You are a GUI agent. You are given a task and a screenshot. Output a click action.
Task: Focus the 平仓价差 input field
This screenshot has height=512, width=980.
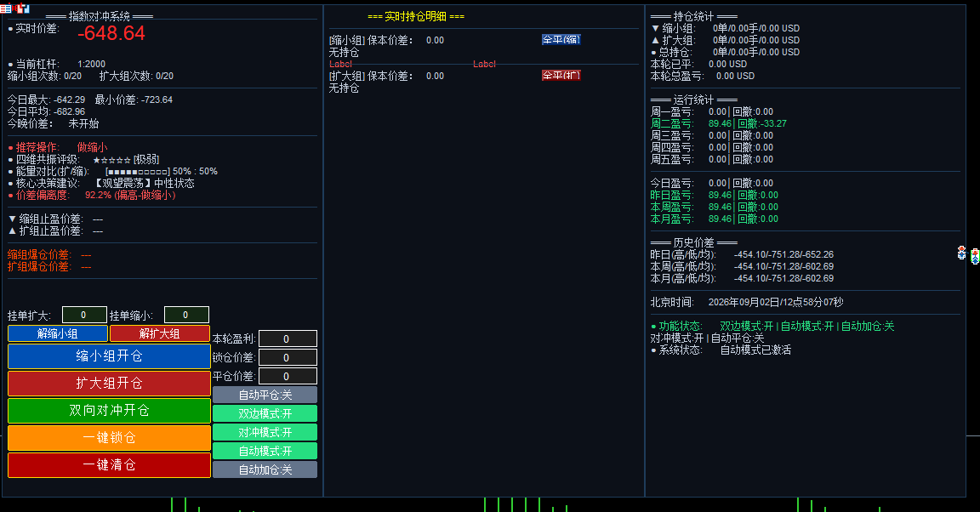click(288, 376)
